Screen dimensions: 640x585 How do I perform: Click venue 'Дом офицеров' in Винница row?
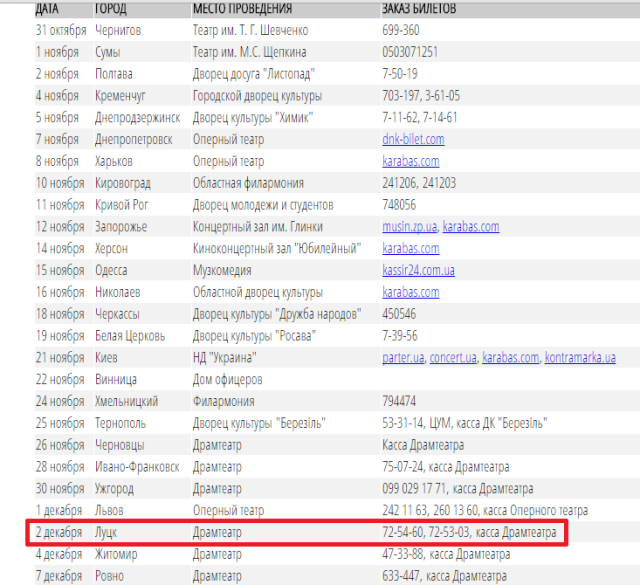(x=227, y=380)
